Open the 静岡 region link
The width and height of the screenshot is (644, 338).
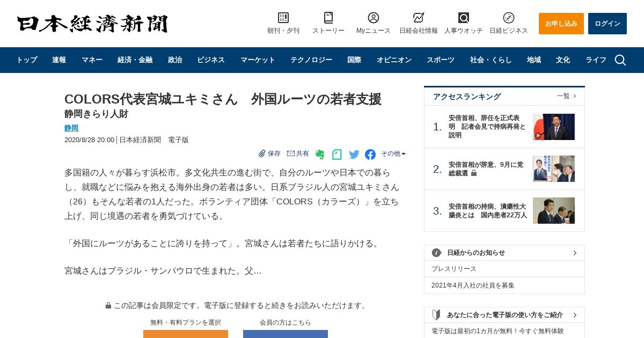click(71, 128)
